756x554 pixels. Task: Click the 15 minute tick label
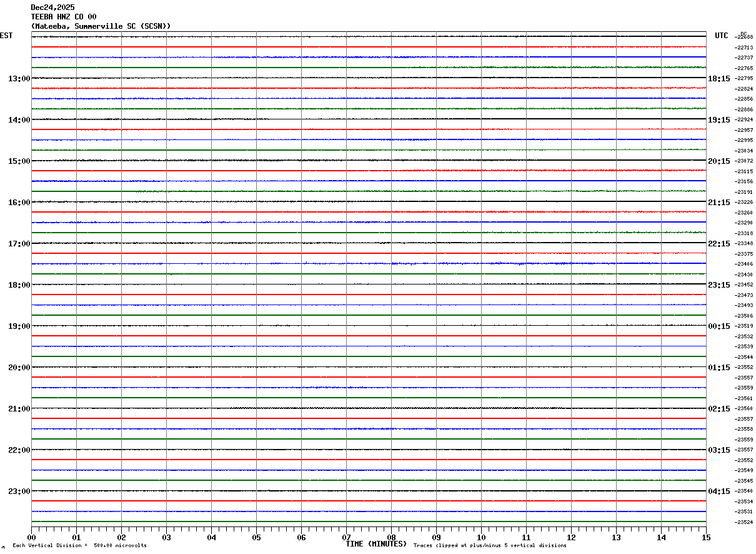click(x=706, y=537)
